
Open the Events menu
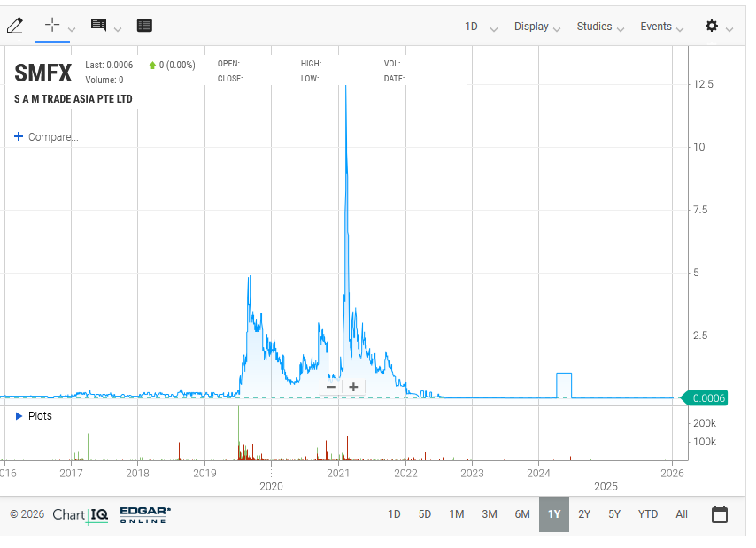[x=662, y=27]
